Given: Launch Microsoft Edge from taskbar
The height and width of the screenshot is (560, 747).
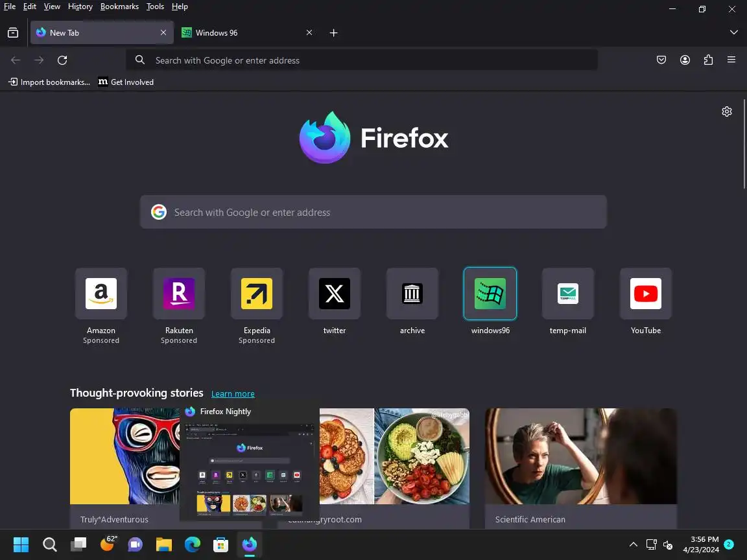Looking at the screenshot, I should pyautogui.click(x=193, y=544).
